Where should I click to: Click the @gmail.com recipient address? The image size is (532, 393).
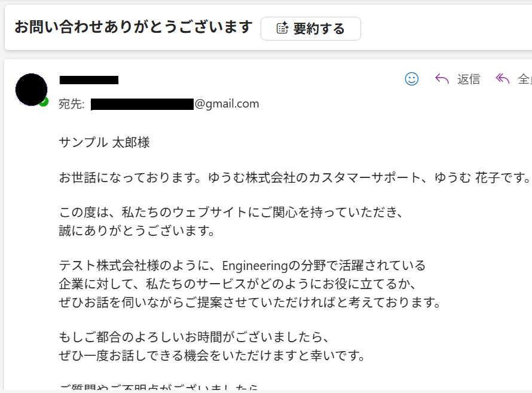click(x=227, y=104)
